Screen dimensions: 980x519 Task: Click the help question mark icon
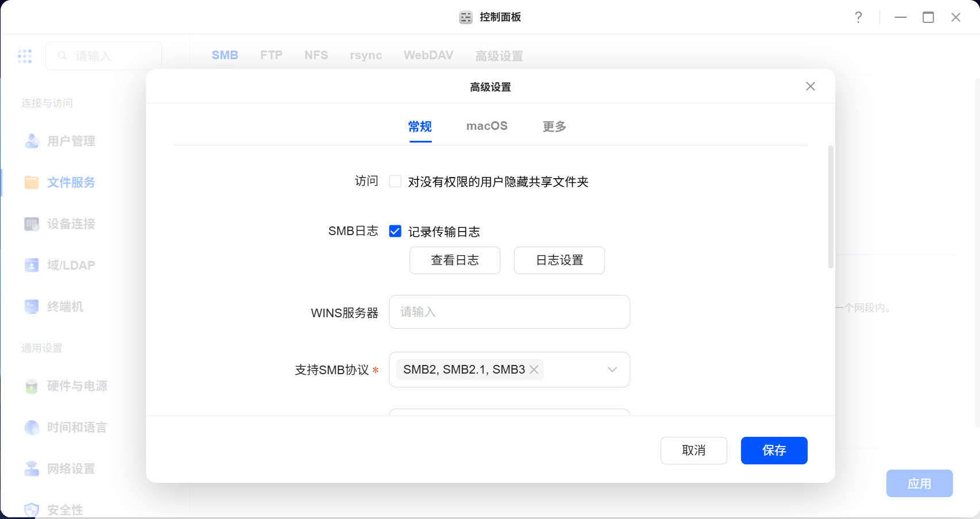point(858,17)
